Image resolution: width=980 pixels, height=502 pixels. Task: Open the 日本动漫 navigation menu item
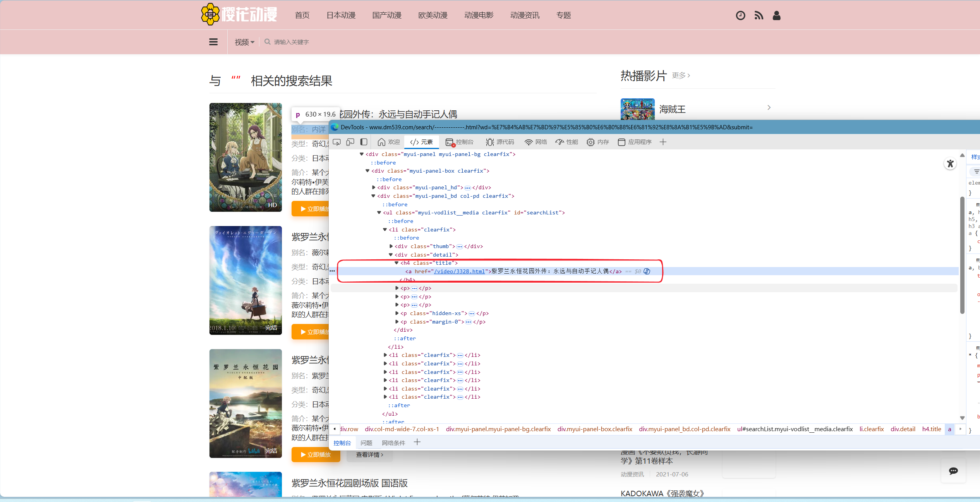click(x=341, y=15)
